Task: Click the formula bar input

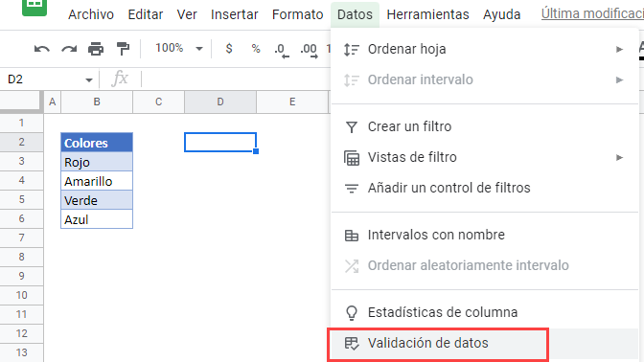Action: click(236, 79)
